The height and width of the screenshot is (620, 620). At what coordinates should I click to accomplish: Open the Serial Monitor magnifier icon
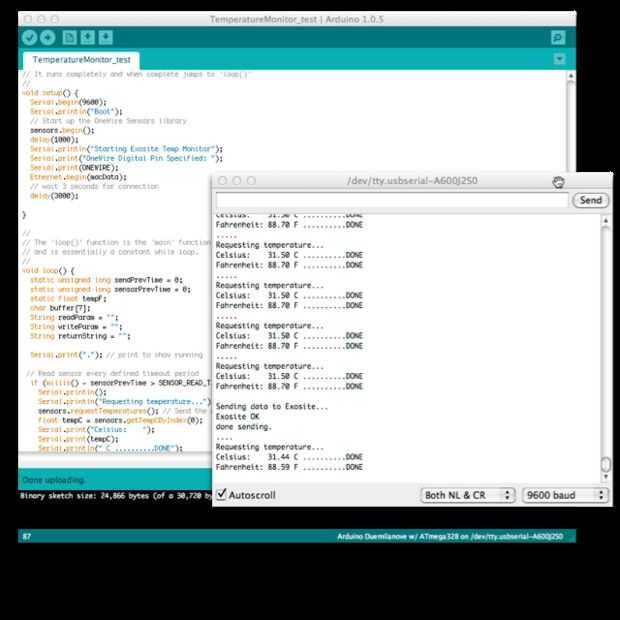pyautogui.click(x=558, y=38)
